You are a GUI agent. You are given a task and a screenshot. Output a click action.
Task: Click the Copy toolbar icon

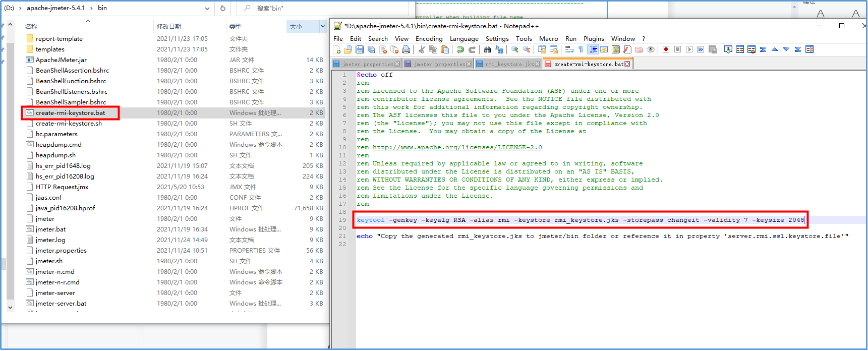[x=433, y=49]
